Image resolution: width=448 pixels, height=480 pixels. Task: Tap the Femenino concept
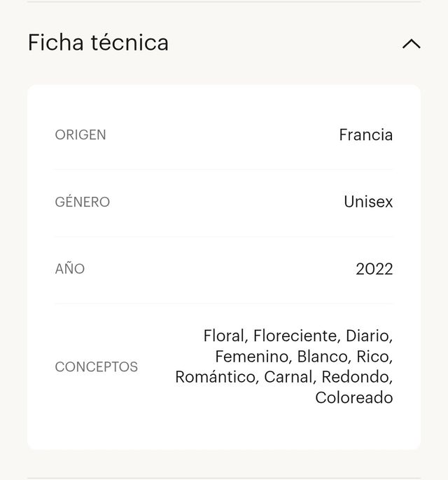[252, 357]
